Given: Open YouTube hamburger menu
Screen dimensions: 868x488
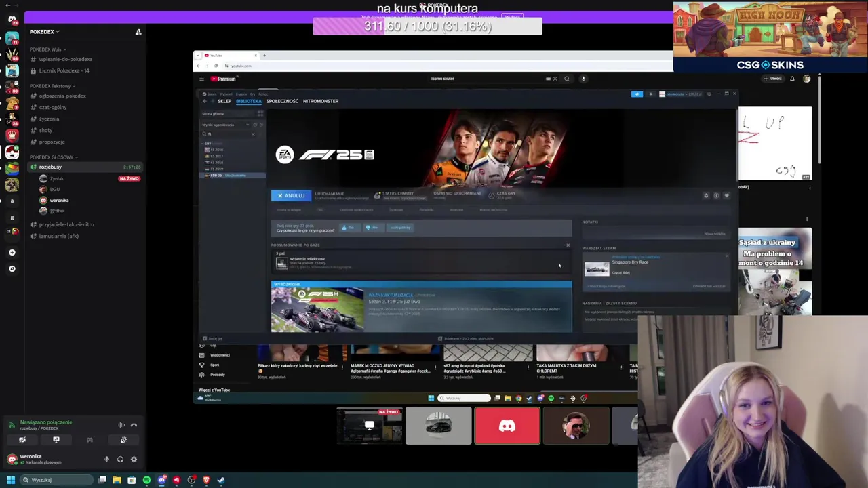Looking at the screenshot, I should (201, 79).
